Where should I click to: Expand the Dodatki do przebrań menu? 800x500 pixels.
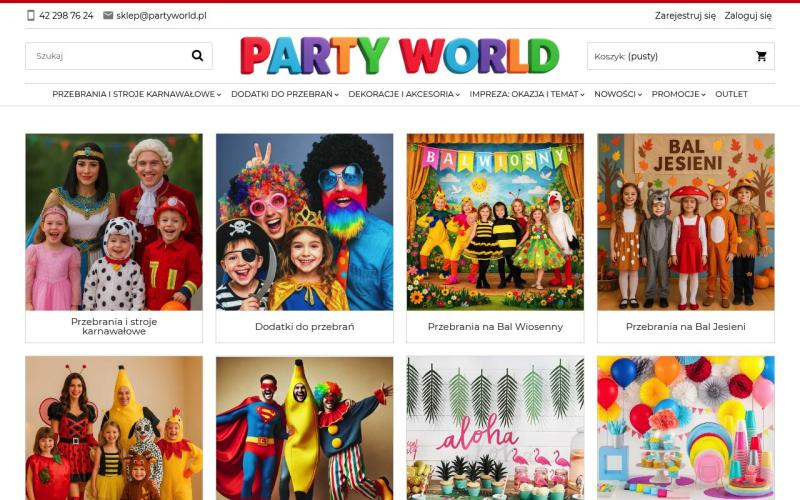pos(284,94)
